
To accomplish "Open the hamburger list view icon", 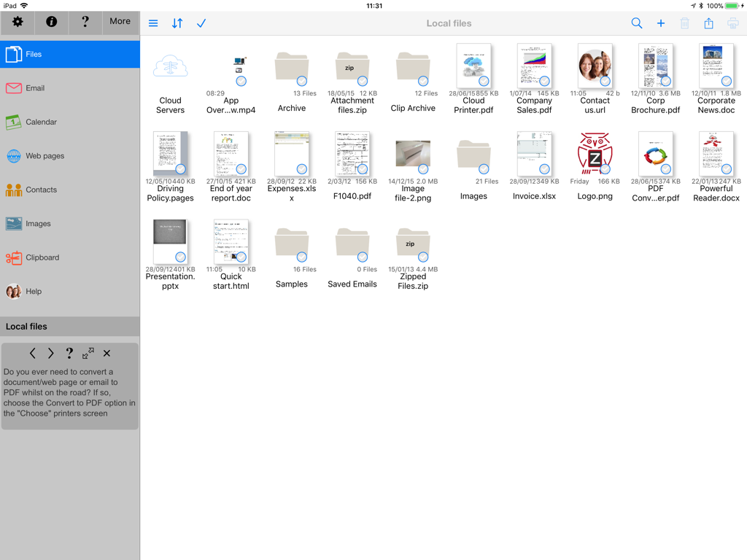I will tap(153, 23).
